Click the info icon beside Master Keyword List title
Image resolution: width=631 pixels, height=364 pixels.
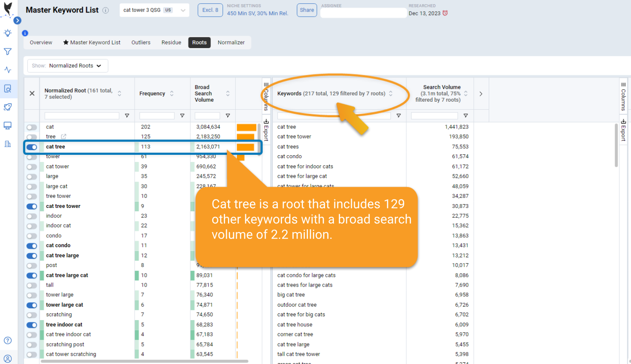[106, 10]
